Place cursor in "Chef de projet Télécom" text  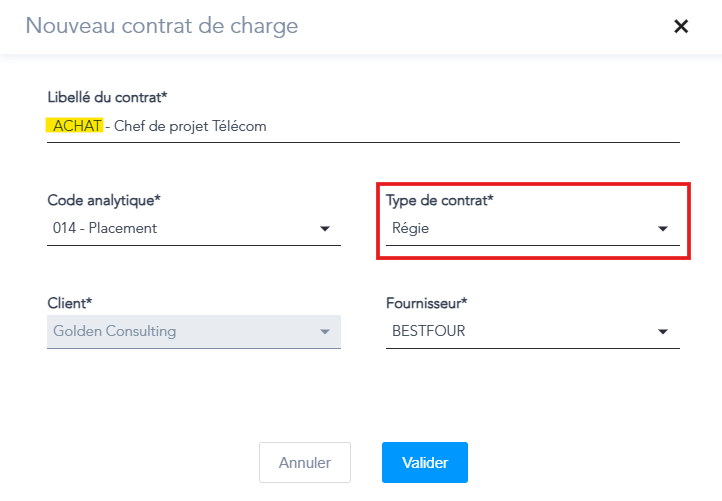click(190, 127)
